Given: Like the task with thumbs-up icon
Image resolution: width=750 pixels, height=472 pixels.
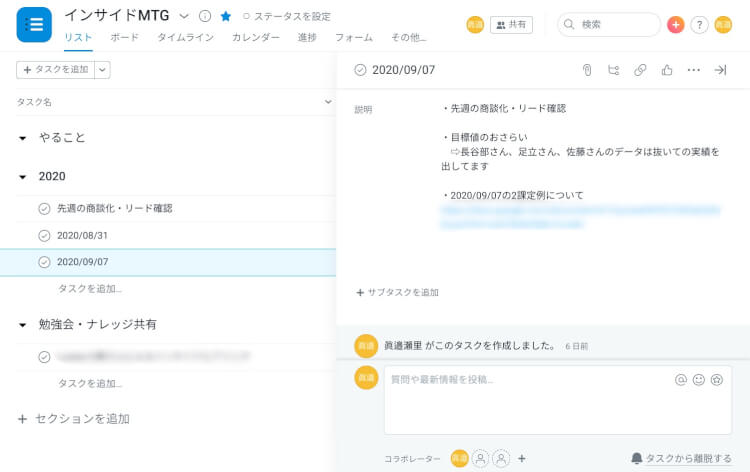Looking at the screenshot, I should (667, 70).
